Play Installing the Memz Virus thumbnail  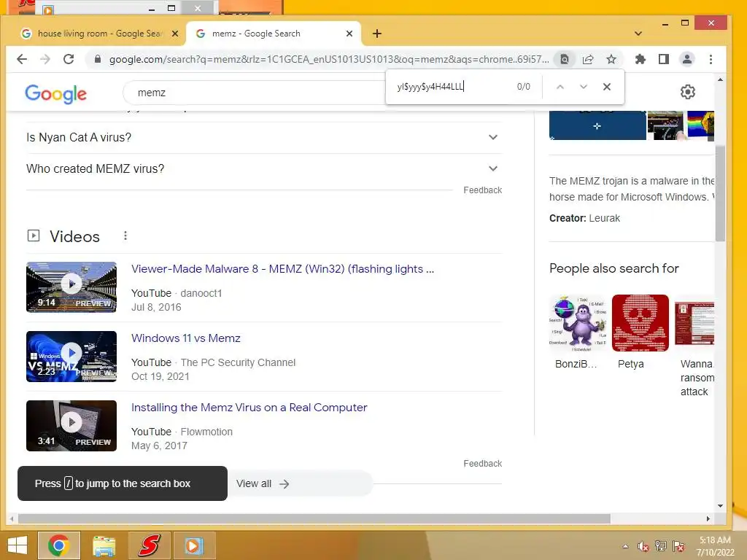point(71,426)
